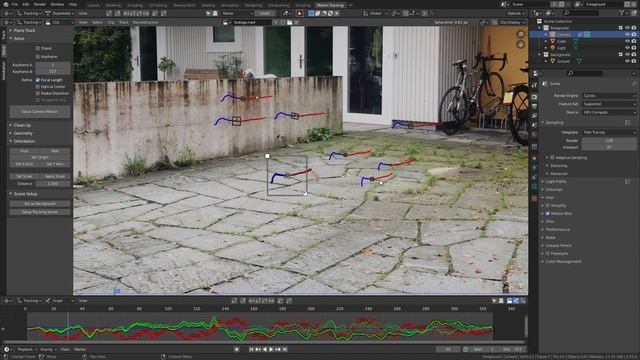The height and width of the screenshot is (360, 640).
Task: Collapse the foreground collection in outliner
Action: [540, 28]
